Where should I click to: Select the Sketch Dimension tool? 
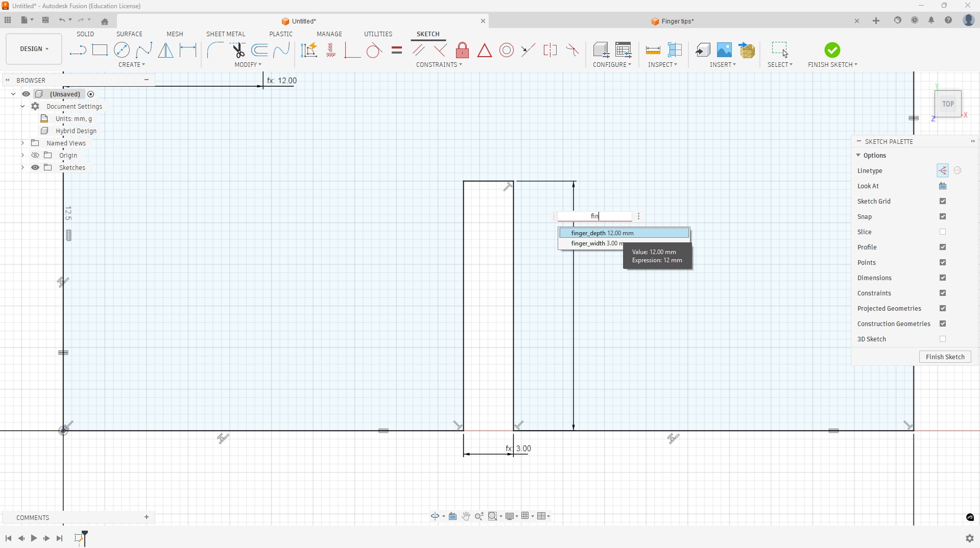[188, 50]
